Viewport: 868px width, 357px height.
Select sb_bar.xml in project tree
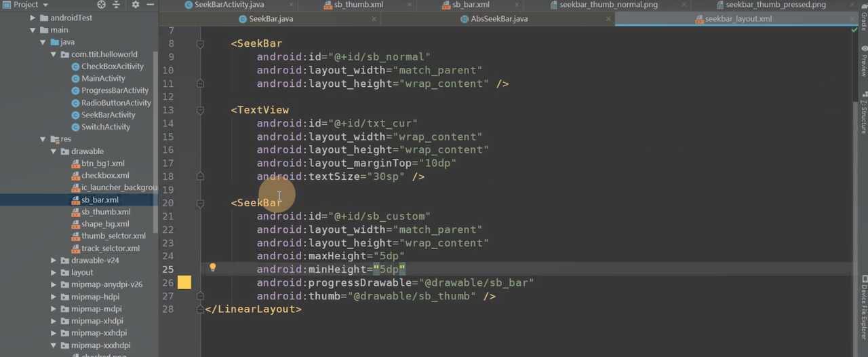(94, 200)
